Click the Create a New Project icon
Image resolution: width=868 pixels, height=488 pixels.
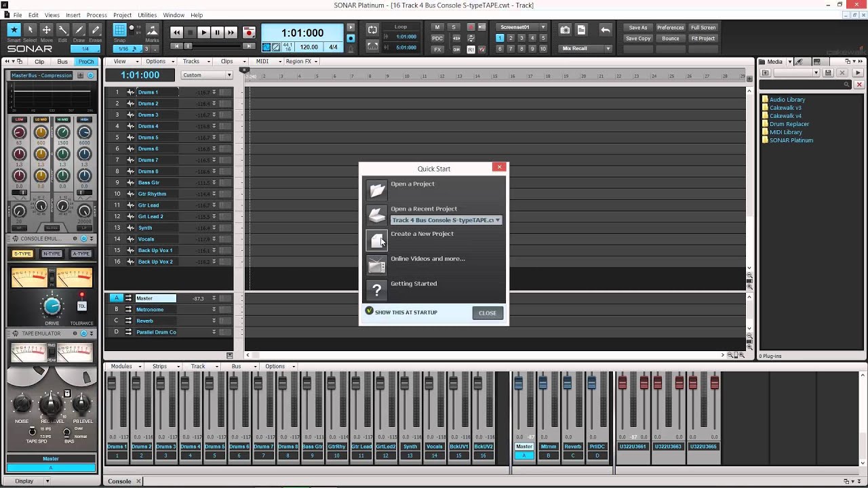[377, 240]
